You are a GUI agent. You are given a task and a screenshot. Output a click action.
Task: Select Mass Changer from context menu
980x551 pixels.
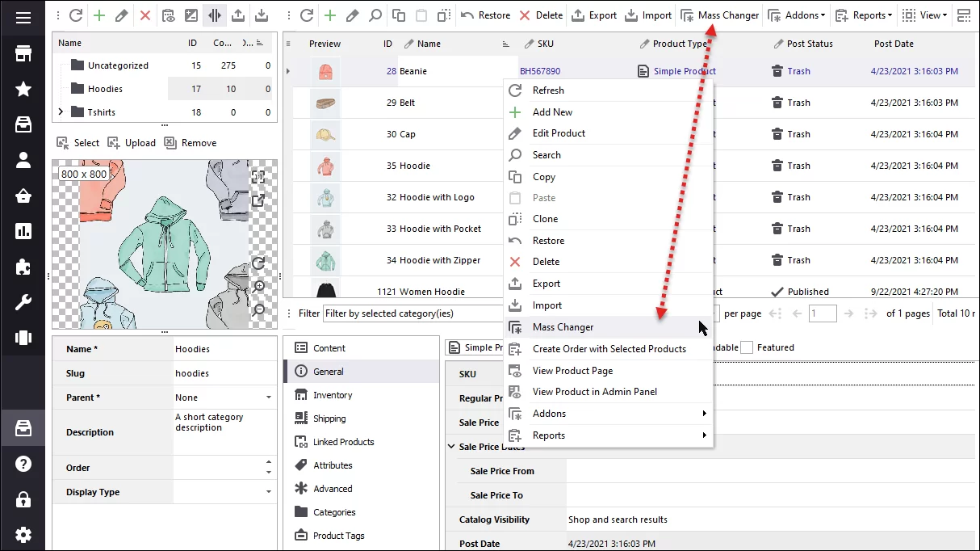pyautogui.click(x=563, y=327)
